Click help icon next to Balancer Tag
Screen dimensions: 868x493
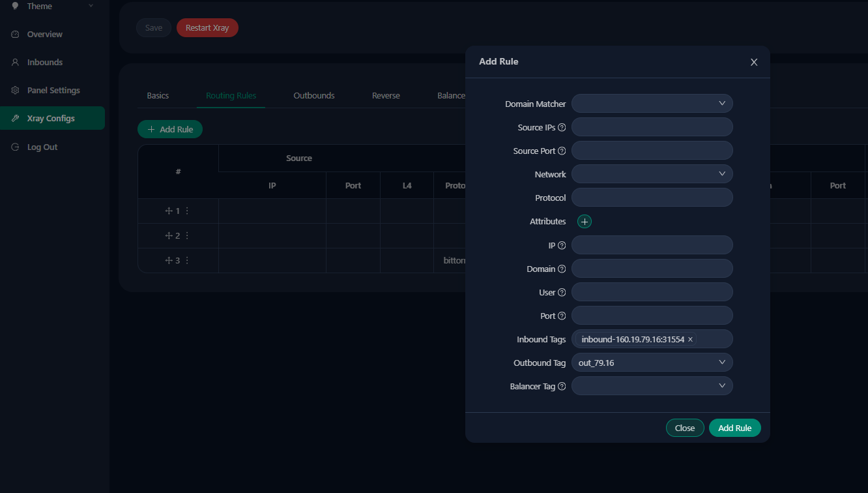click(562, 387)
